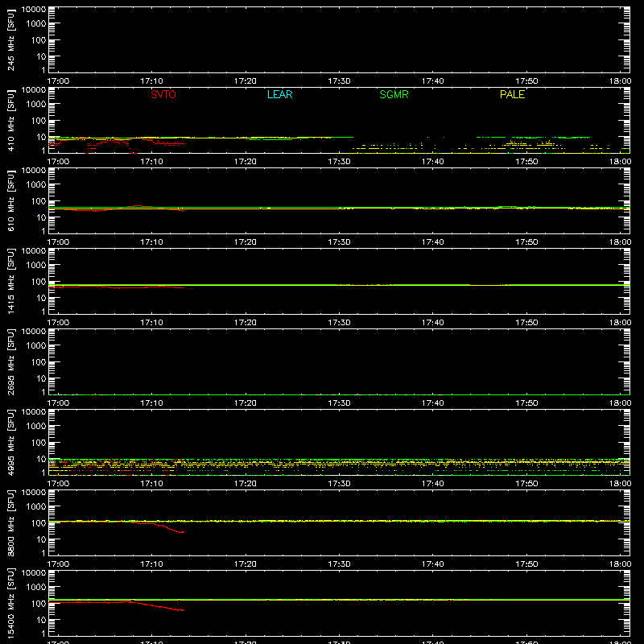The width and height of the screenshot is (644, 644).
Task: Click 17:20 tick label below 1415 MHz panel
Action: pyautogui.click(x=246, y=323)
